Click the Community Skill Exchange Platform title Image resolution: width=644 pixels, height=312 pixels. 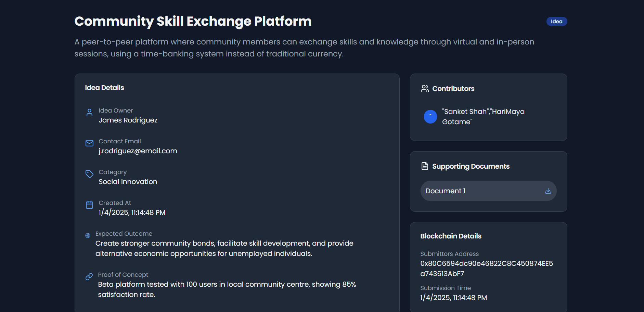[x=193, y=21]
